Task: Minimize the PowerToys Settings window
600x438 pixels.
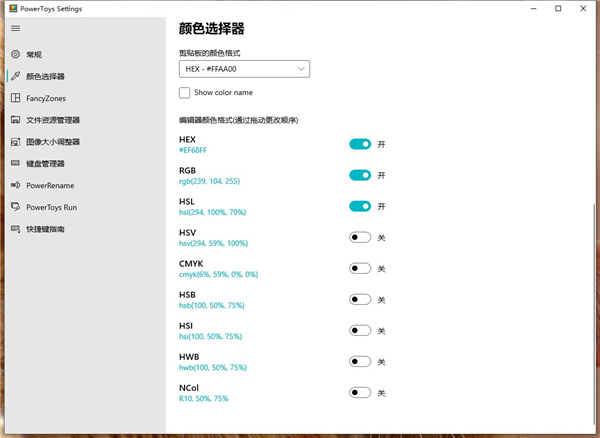Action: [534, 8]
